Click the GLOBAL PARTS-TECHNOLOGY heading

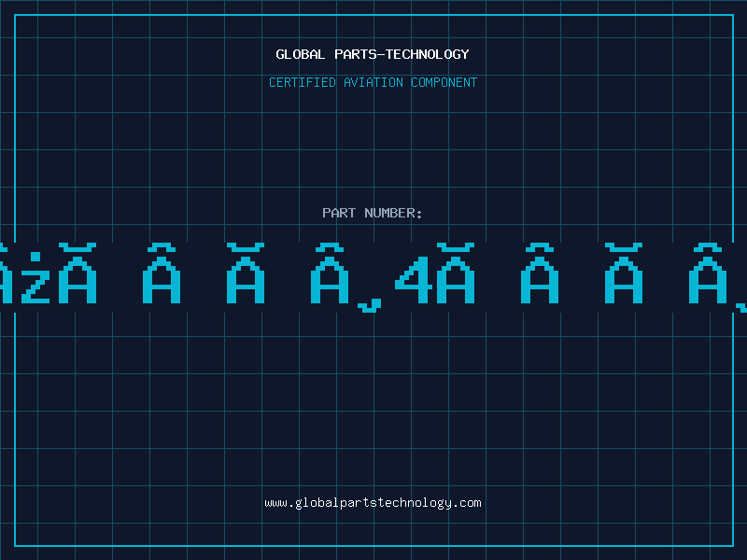tap(373, 54)
